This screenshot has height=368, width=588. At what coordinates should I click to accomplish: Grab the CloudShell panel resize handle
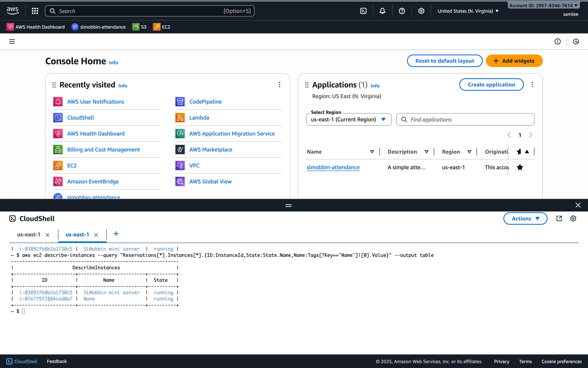click(x=288, y=205)
